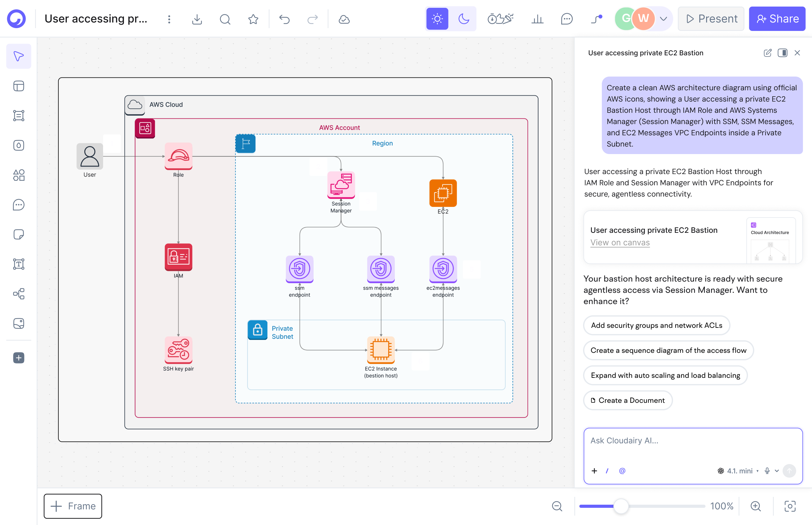This screenshot has height=525, width=812.
Task: Click the plus more tools button in sidebar
Action: click(x=19, y=357)
